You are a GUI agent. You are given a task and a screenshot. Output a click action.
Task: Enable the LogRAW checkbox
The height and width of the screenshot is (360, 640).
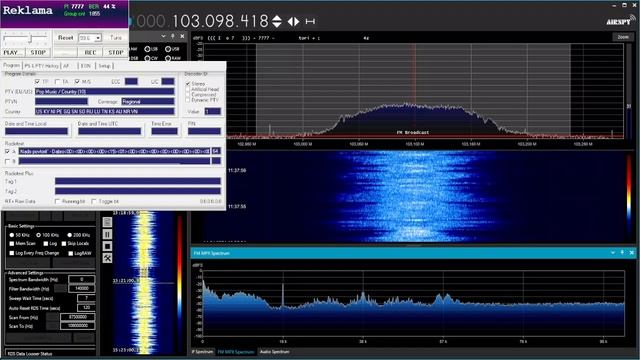[71, 253]
